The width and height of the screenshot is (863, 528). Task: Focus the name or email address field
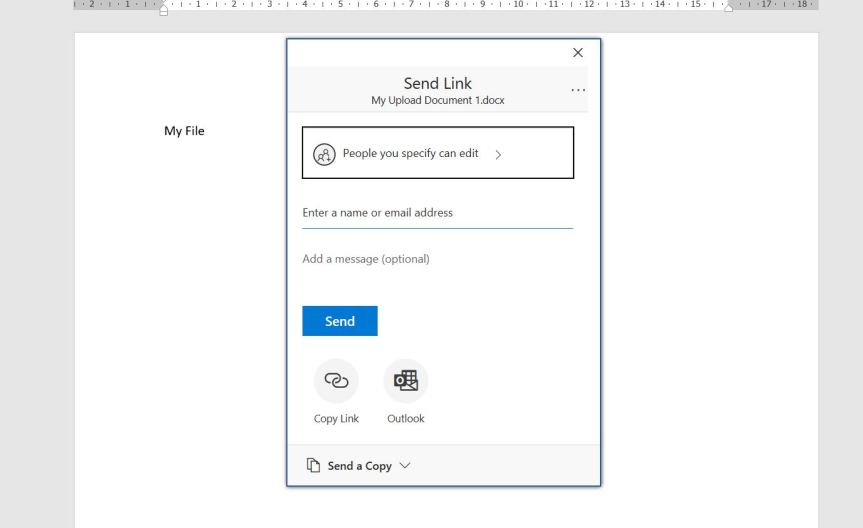[x=437, y=213]
